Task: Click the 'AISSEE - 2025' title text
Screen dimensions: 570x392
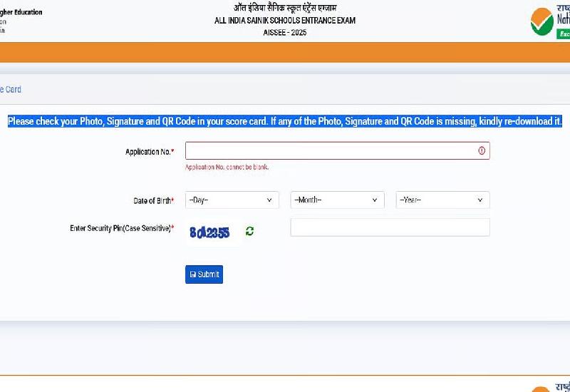Action: [x=285, y=32]
